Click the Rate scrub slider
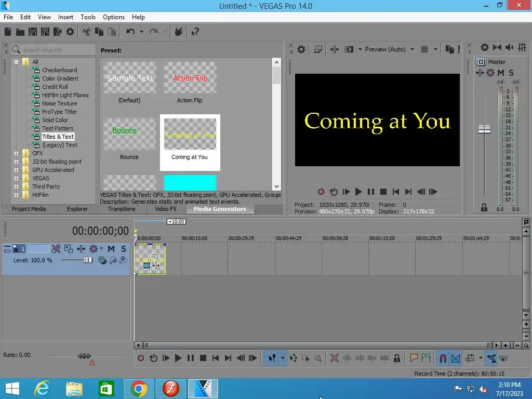The height and width of the screenshot is (399, 532). (84, 356)
